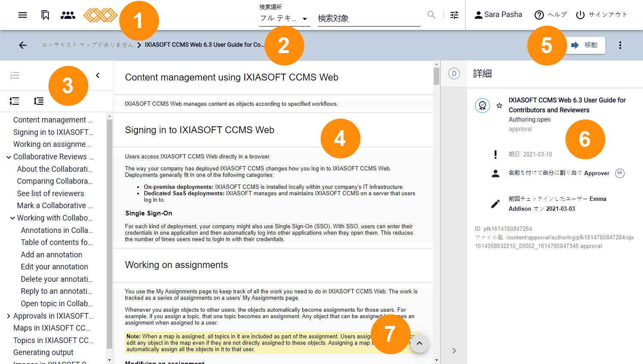This screenshot has height=364, width=643.
Task: Click the assignee person icon
Action: pos(496,173)
